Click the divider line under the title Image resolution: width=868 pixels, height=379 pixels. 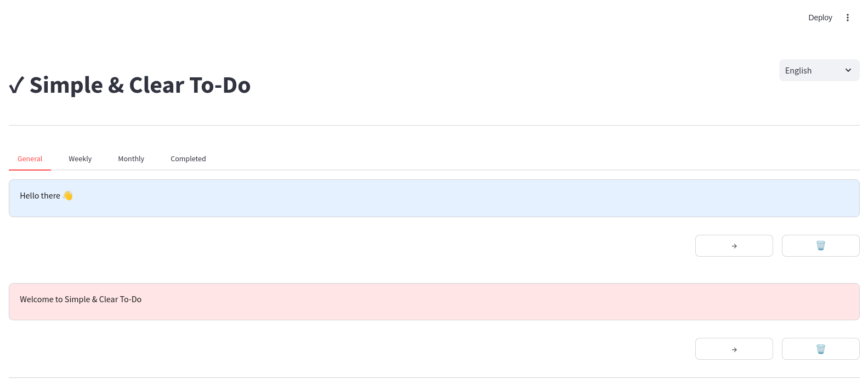(434, 125)
